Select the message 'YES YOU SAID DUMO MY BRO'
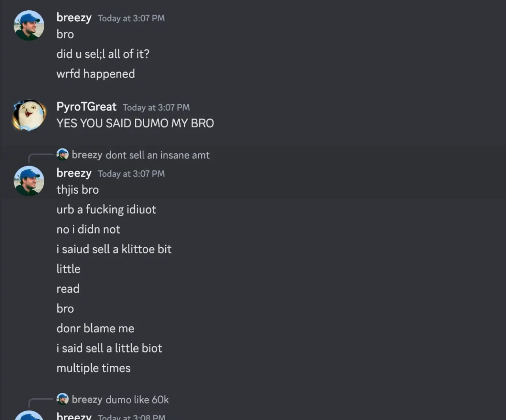 click(135, 123)
